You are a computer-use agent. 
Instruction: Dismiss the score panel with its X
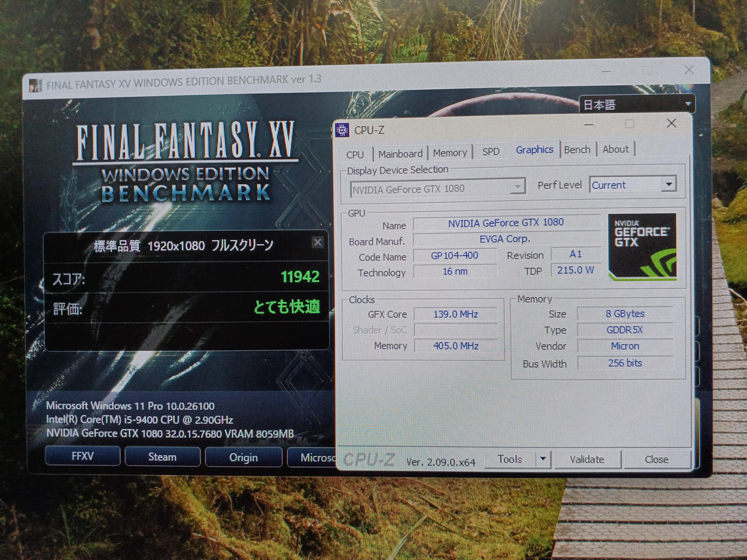317,242
